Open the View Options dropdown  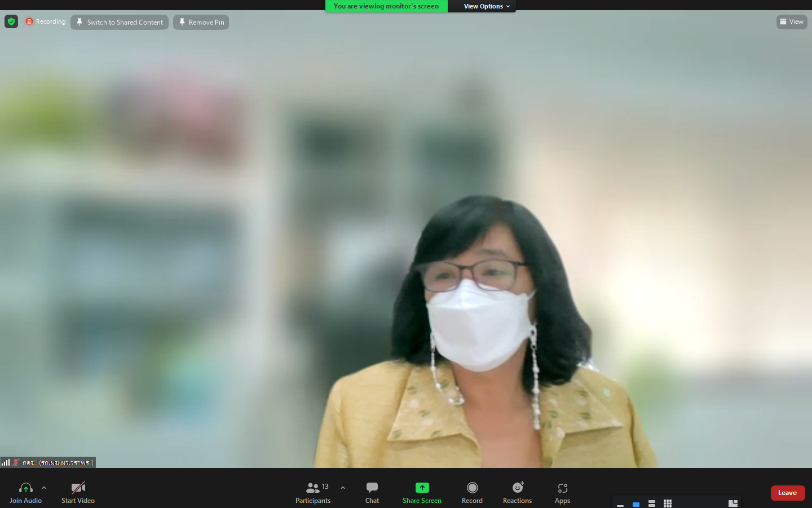(487, 6)
